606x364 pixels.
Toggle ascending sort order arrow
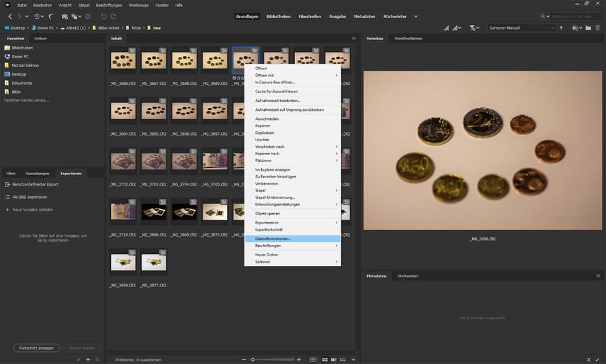tap(562, 28)
